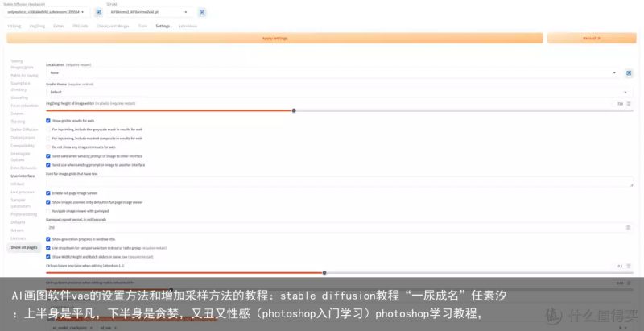Enable Do not show any images option
This screenshot has height=331, width=644.
(x=48, y=147)
